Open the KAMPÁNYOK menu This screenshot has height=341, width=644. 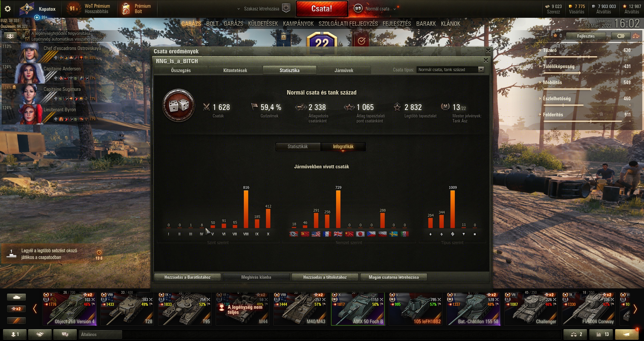point(298,24)
